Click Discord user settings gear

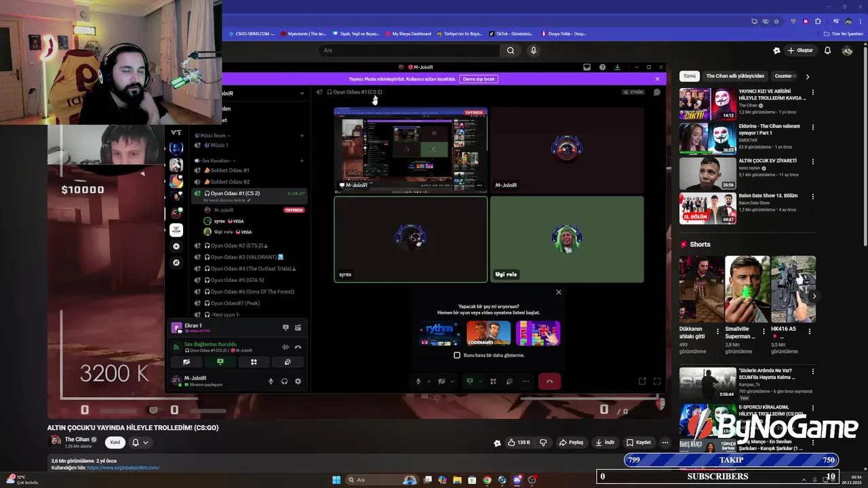[298, 382]
